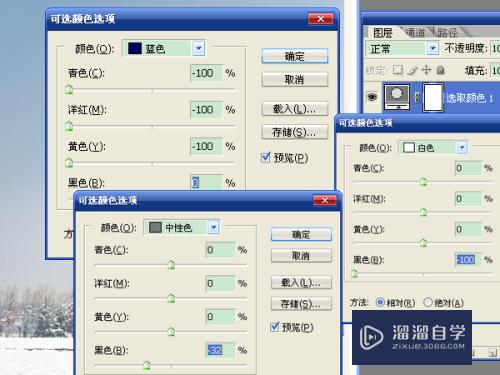
Task: Switch to the 路径 tab
Action: (x=447, y=33)
